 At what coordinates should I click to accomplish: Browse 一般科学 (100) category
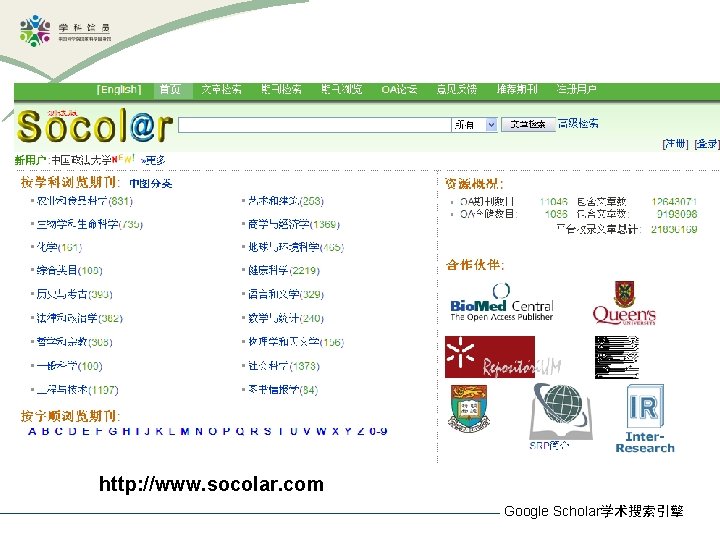point(69,366)
